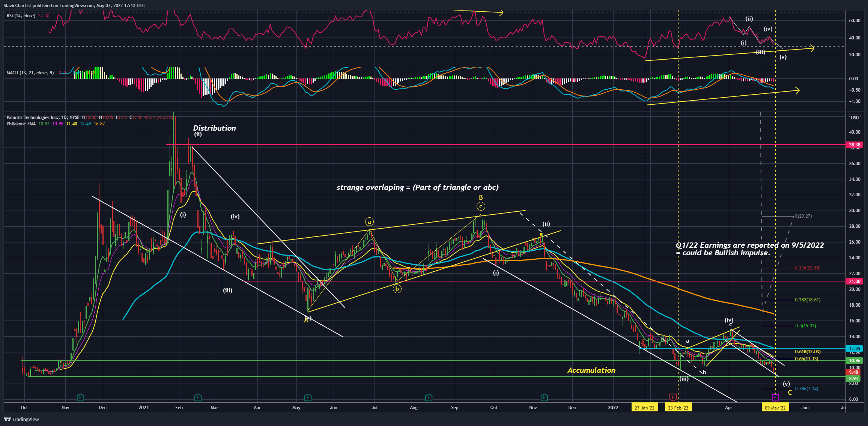The image size is (868, 426).
Task: Select circled wave label 'c' under B
Action: [x=481, y=206]
